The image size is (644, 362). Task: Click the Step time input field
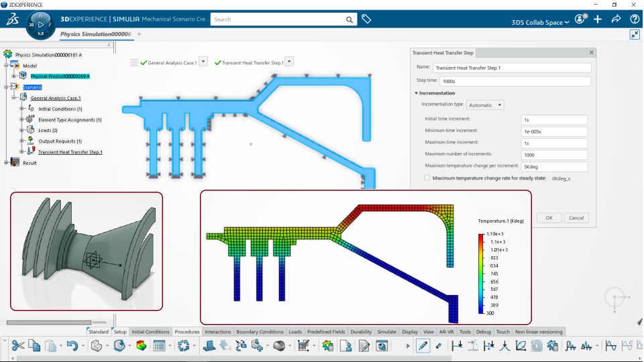pos(515,81)
